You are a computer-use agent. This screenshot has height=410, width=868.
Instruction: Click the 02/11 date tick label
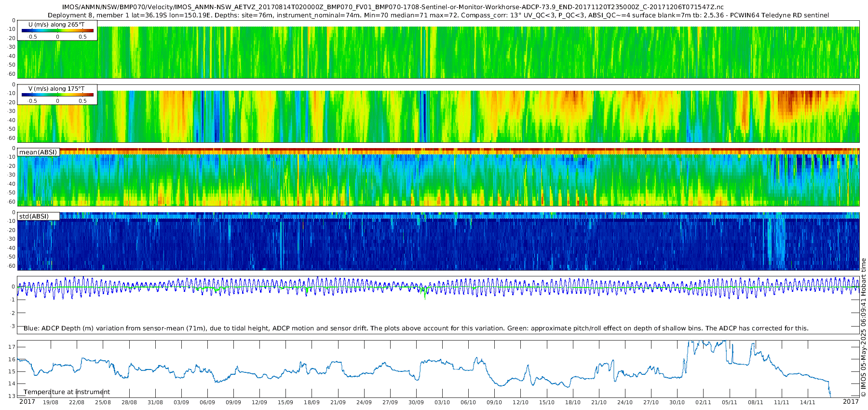703,402
